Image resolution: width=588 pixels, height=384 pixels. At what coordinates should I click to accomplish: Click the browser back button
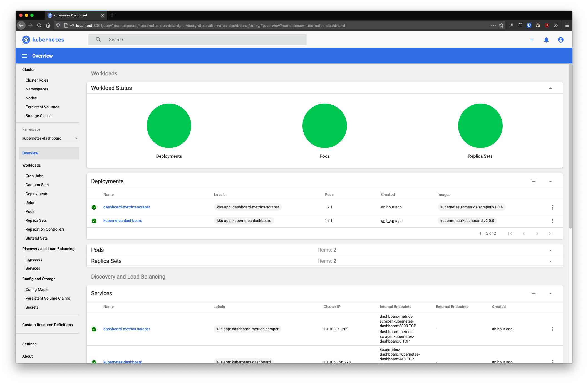click(21, 25)
